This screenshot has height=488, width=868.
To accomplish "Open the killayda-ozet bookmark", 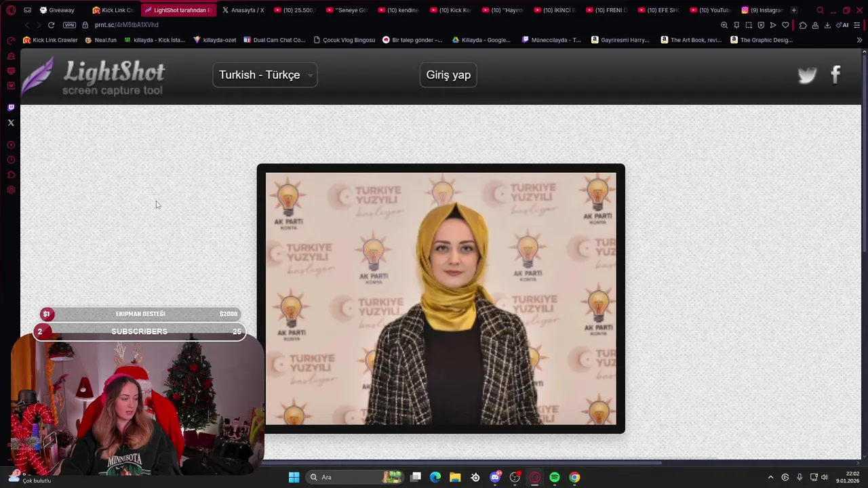I will pyautogui.click(x=215, y=40).
